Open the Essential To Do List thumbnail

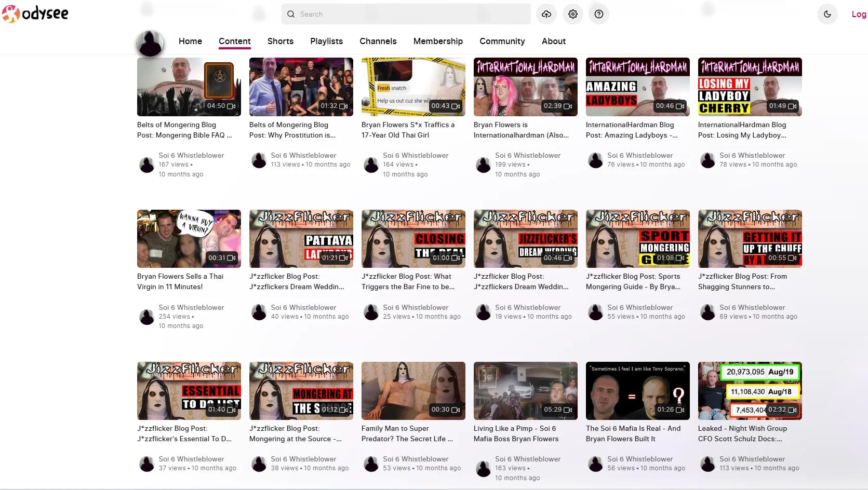point(189,391)
